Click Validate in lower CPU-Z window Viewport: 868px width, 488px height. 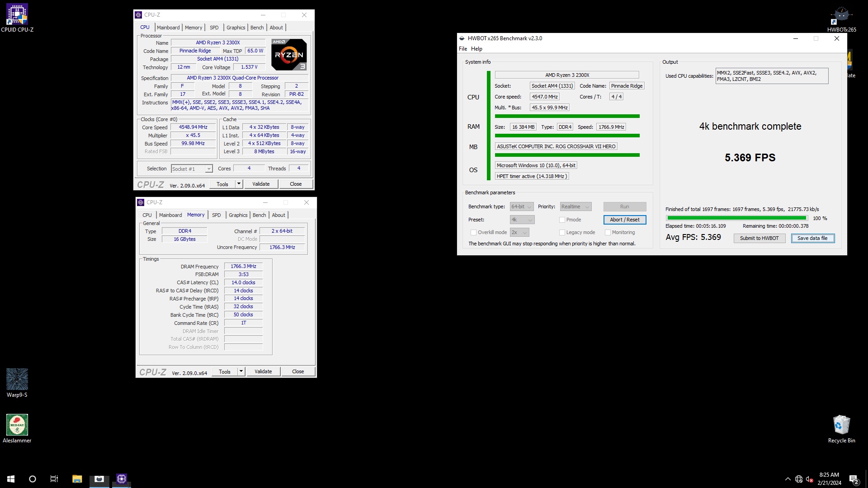click(x=263, y=371)
